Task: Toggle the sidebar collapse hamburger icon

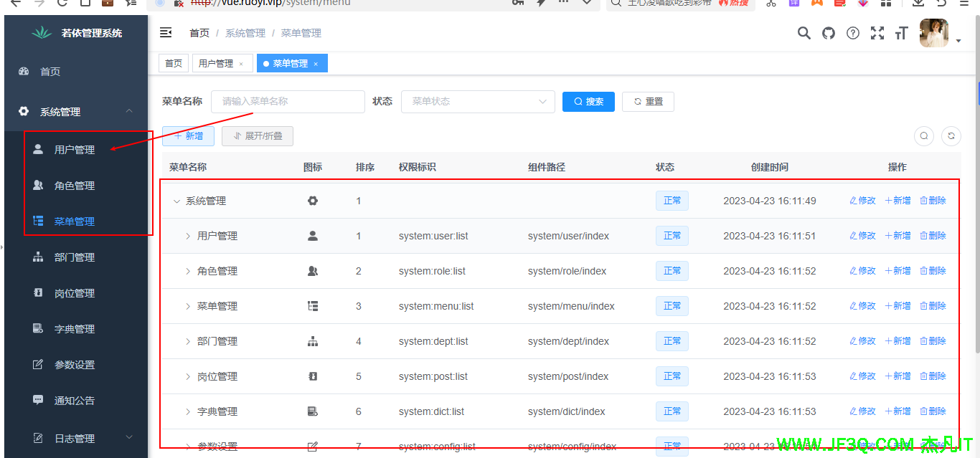Action: 166,32
